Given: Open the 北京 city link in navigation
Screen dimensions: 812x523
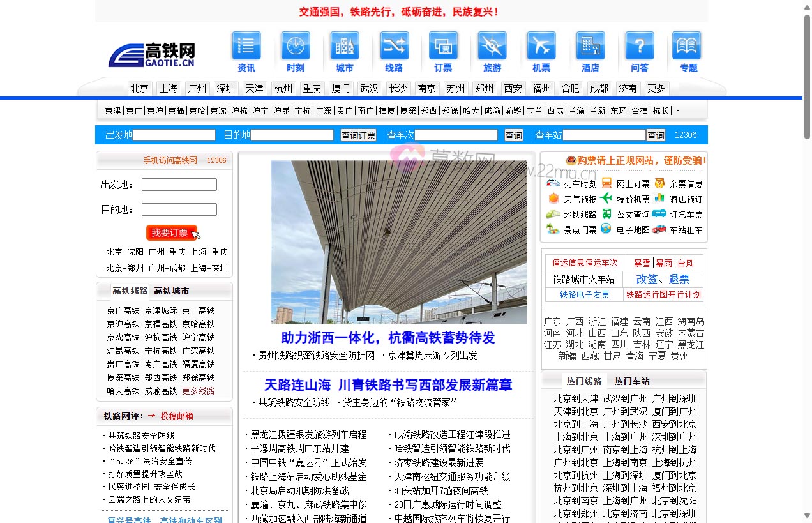Looking at the screenshot, I should 139,88.
